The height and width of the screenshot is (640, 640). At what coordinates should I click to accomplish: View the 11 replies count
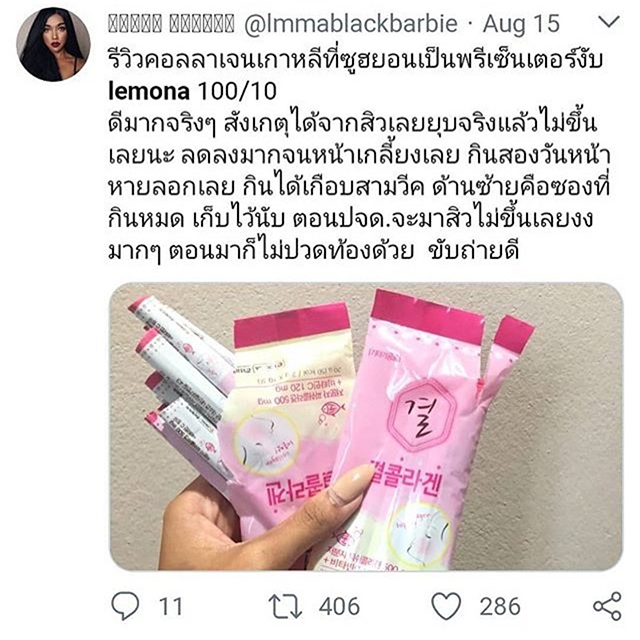(x=170, y=607)
